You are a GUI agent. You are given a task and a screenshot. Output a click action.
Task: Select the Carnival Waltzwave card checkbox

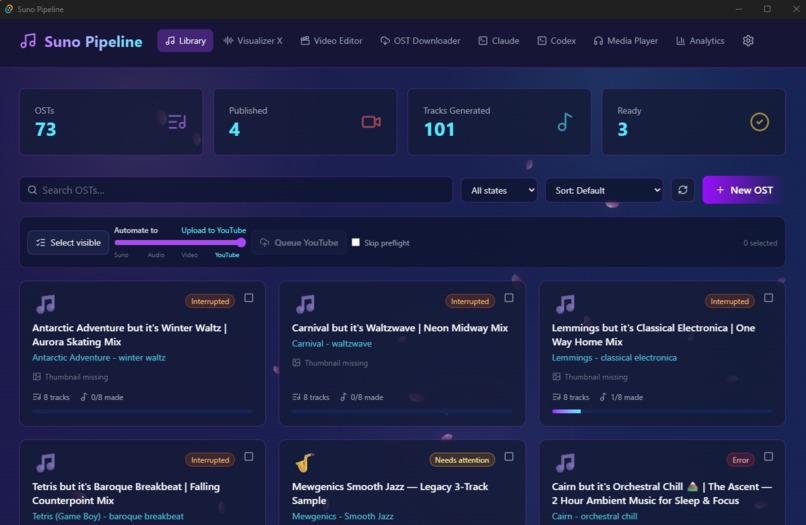coord(509,298)
